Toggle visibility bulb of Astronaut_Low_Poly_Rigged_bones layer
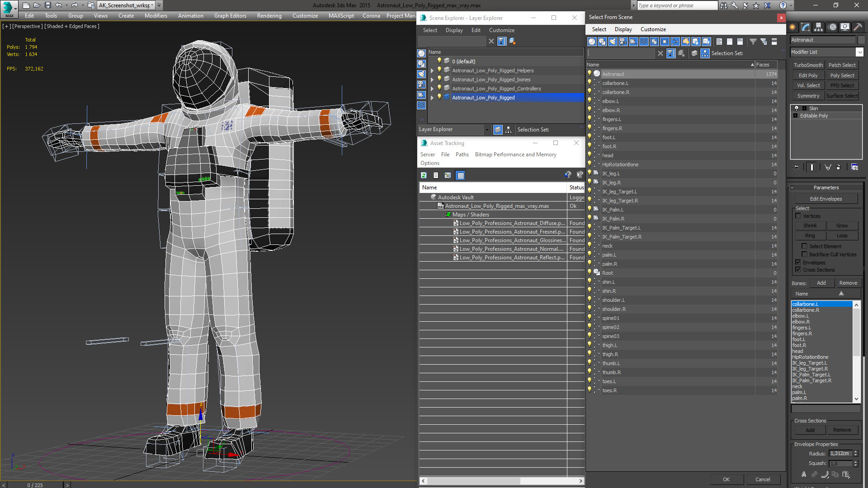 point(439,79)
